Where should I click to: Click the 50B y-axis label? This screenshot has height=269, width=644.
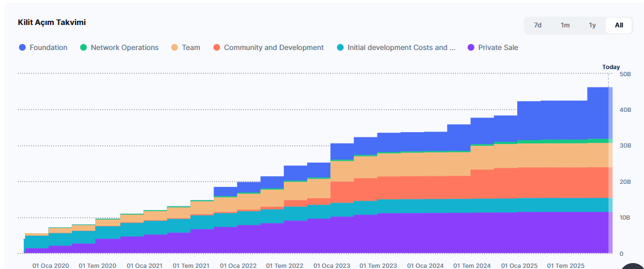pyautogui.click(x=625, y=74)
